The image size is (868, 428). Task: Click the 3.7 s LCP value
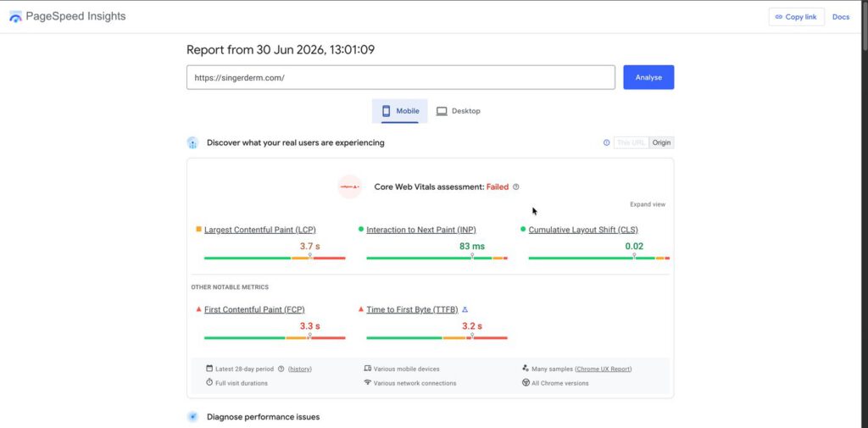[310, 247]
